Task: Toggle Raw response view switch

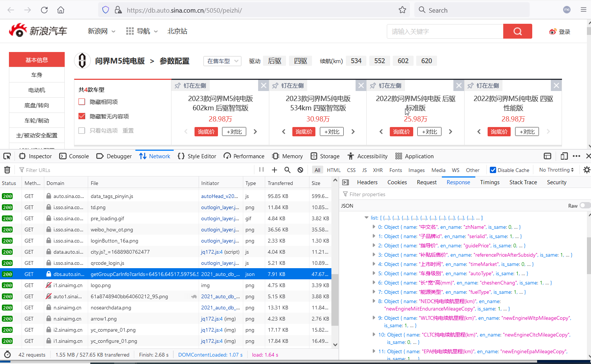Action: (x=585, y=205)
